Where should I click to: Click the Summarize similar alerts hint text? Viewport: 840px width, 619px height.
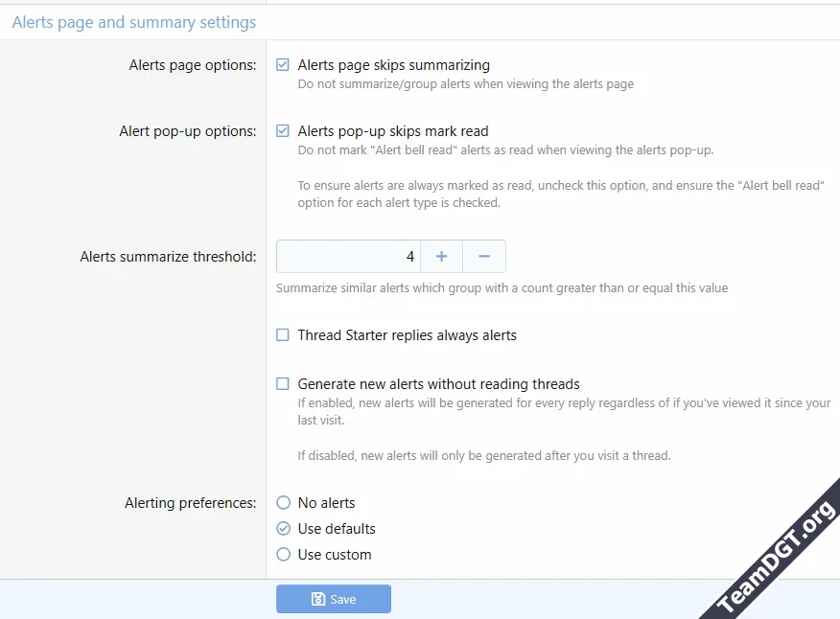[502, 288]
